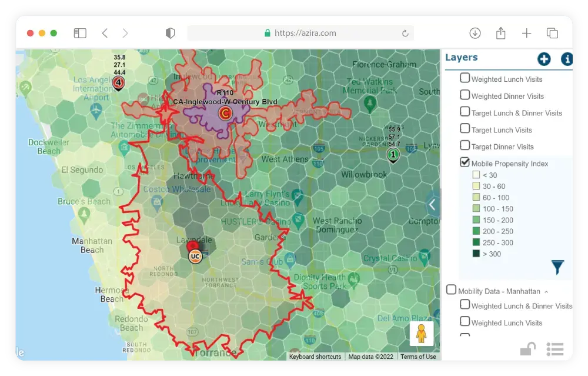Image resolution: width=588 pixels, height=376 pixels.
Task: Open the list view icon
Action: coord(555,349)
